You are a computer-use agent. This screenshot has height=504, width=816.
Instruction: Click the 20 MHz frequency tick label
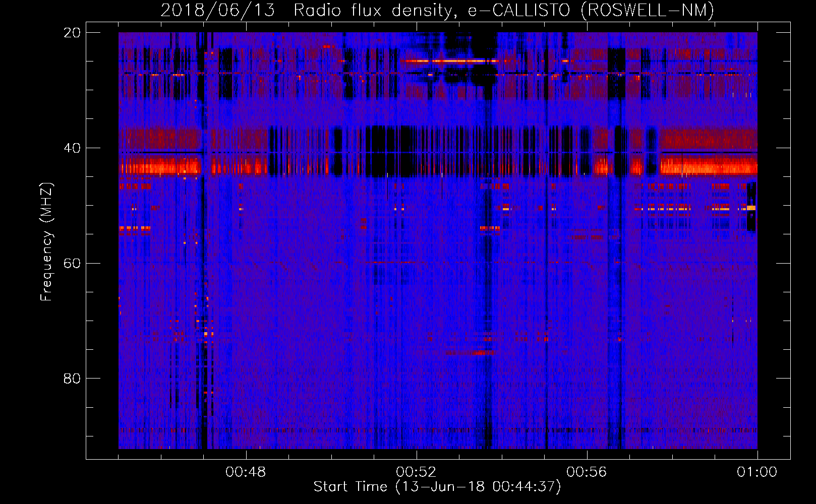(72, 33)
